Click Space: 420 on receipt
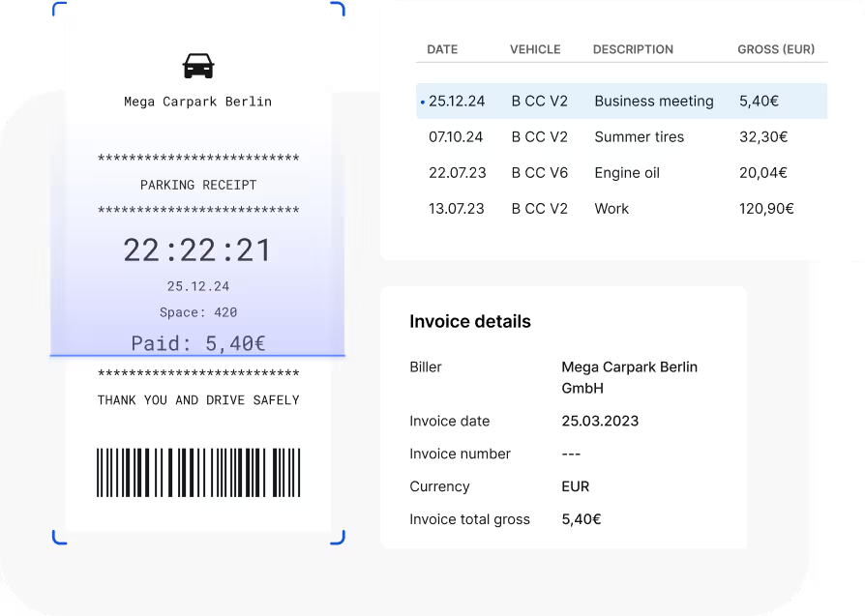The image size is (865, 616). (198, 312)
